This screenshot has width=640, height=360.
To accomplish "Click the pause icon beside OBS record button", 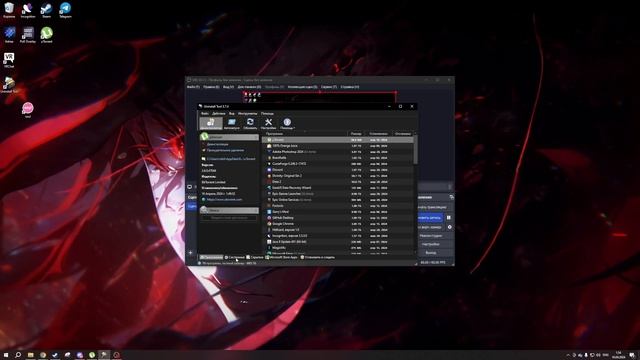I will 449,218.
